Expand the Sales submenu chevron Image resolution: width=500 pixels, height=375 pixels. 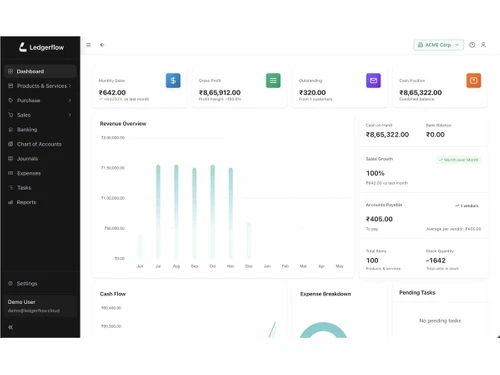pyautogui.click(x=70, y=115)
